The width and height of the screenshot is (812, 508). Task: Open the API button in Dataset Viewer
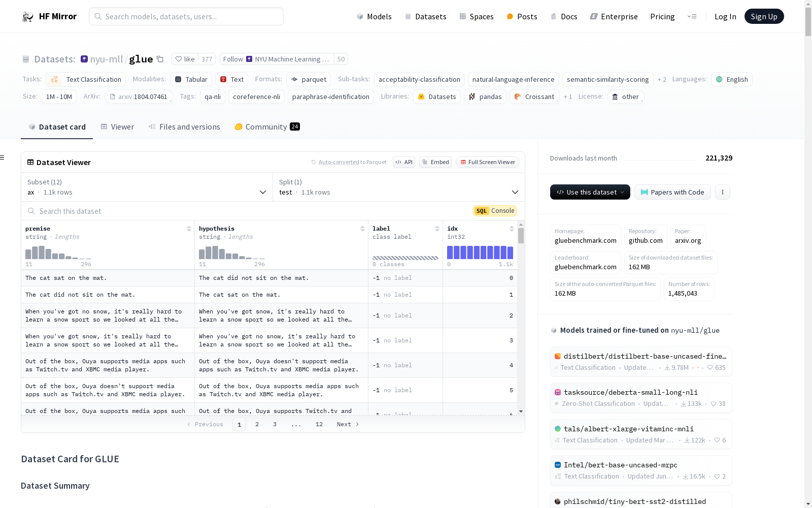tap(404, 162)
